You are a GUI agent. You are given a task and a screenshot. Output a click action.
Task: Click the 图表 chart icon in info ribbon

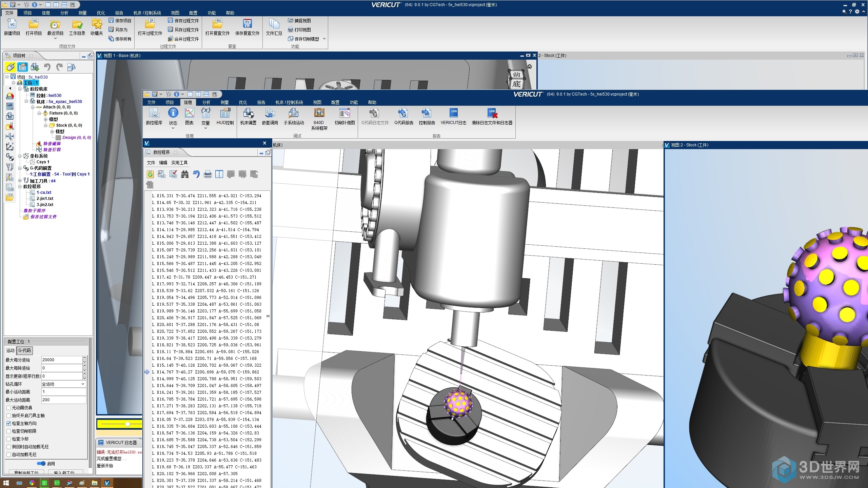189,114
